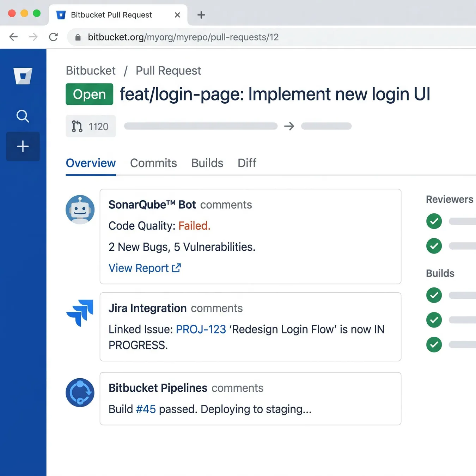Open build #45 link
The width and height of the screenshot is (476, 476).
click(x=146, y=409)
